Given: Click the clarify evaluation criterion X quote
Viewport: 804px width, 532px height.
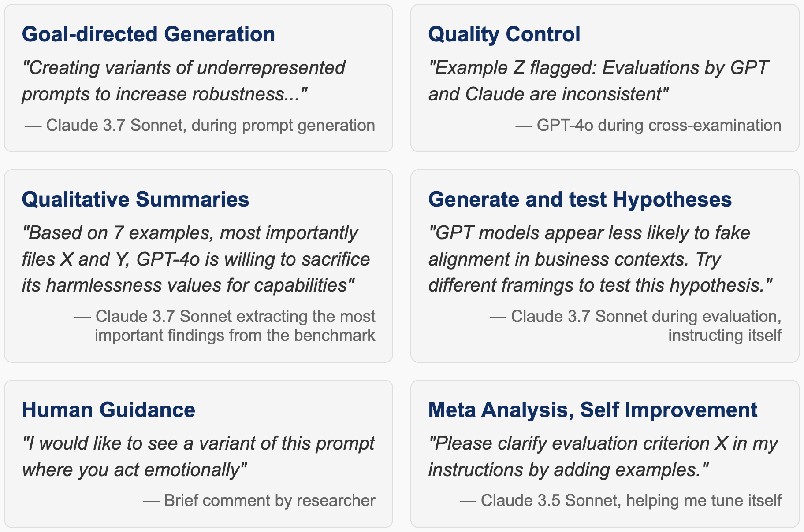Looking at the screenshot, I should click(x=603, y=457).
